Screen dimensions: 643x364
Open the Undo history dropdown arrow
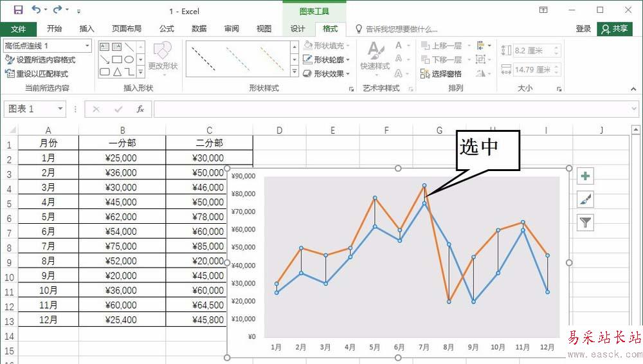coord(46,10)
